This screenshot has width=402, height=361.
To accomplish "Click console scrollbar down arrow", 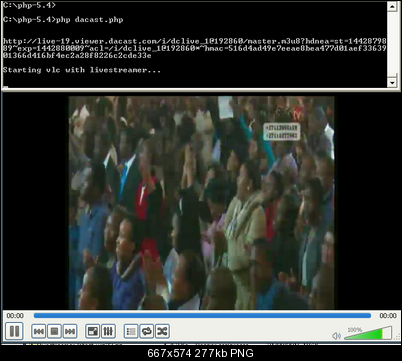I will coord(392,82).
